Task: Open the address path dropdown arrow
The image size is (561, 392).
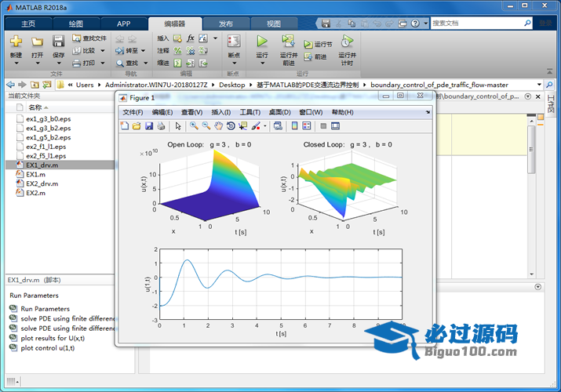Action: click(539, 85)
